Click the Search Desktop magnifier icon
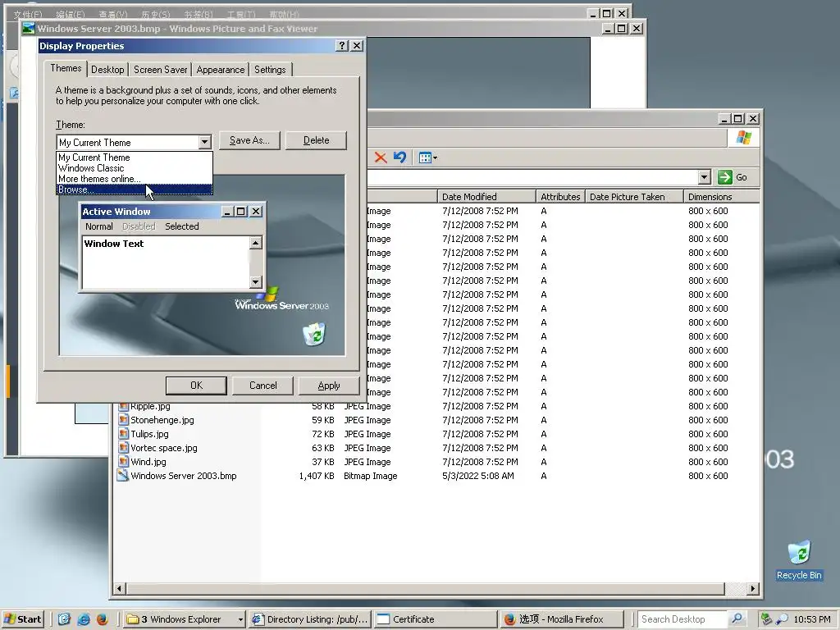Image resolution: width=840 pixels, height=630 pixels. 737,619
